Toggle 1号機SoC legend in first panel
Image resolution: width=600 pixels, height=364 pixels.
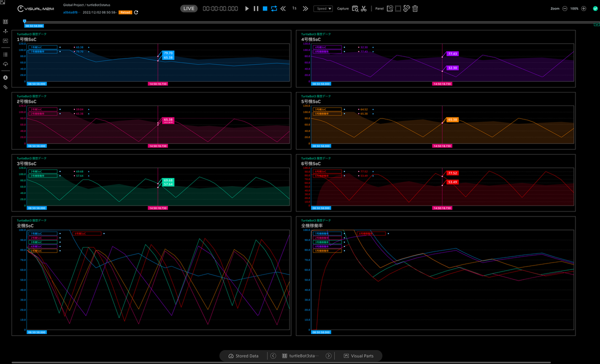point(43,47)
